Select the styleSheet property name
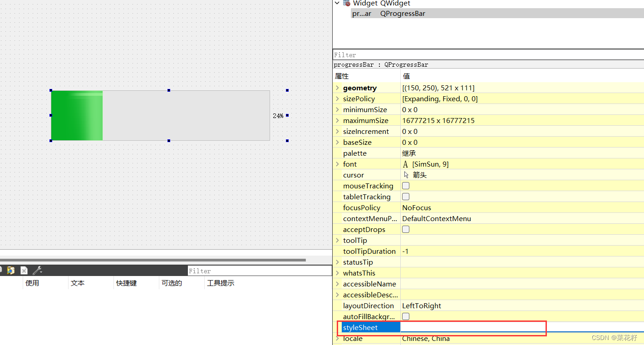 360,327
